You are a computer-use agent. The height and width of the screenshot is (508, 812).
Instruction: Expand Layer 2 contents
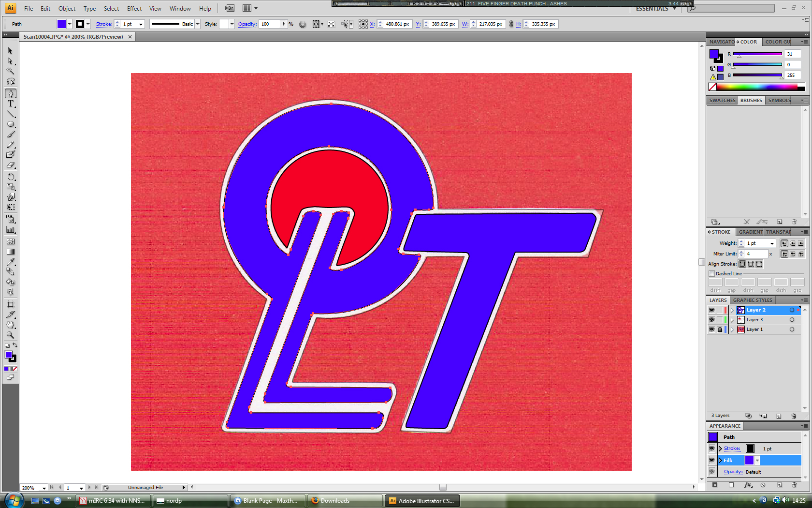pyautogui.click(x=732, y=310)
